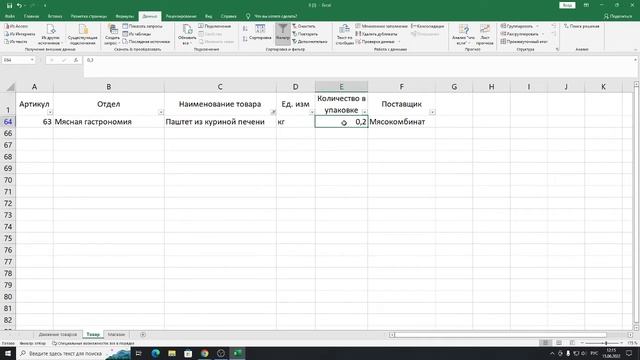The image size is (640, 360).
Task: Click cell containing Мясокомбинат
Action: coord(402,122)
